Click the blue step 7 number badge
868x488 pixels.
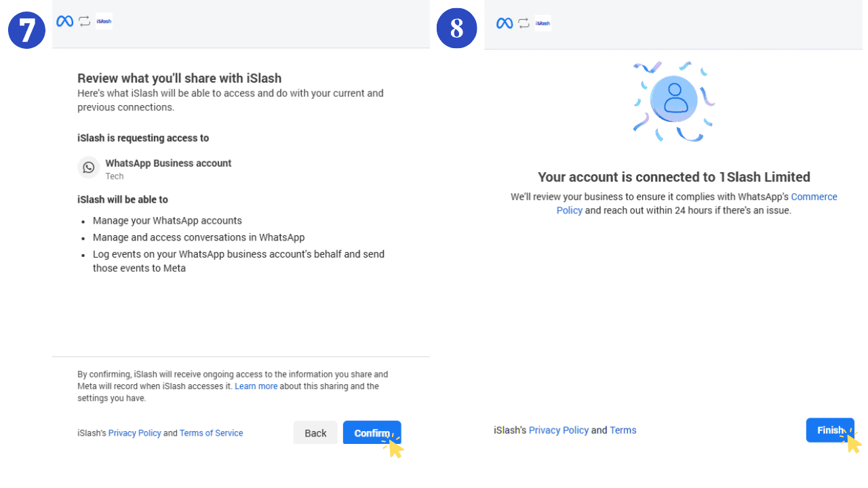[x=26, y=30]
